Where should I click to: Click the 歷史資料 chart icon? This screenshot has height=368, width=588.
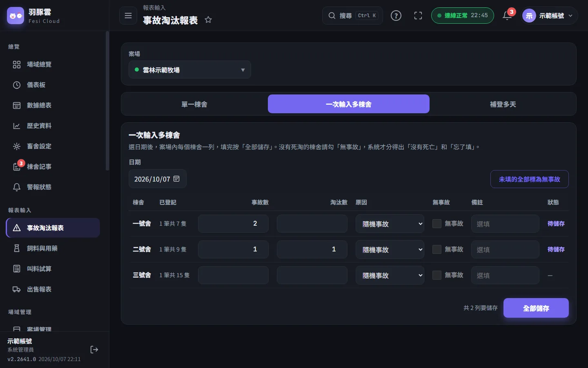17,126
